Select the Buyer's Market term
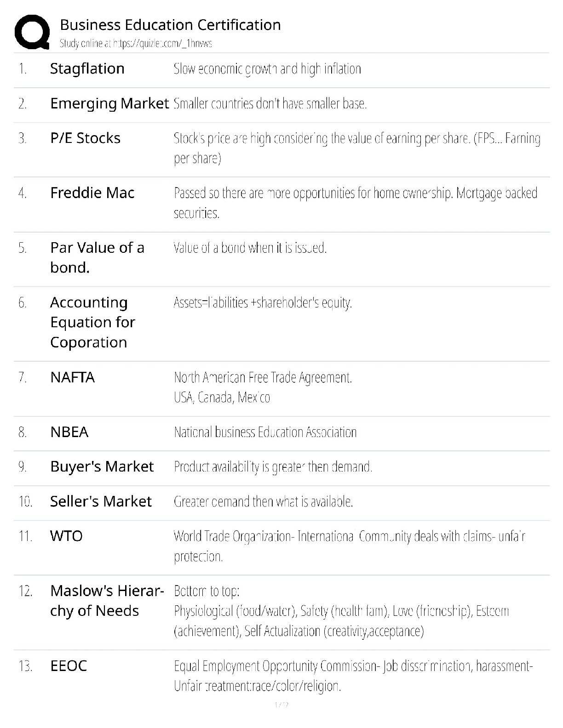 pos(102,466)
